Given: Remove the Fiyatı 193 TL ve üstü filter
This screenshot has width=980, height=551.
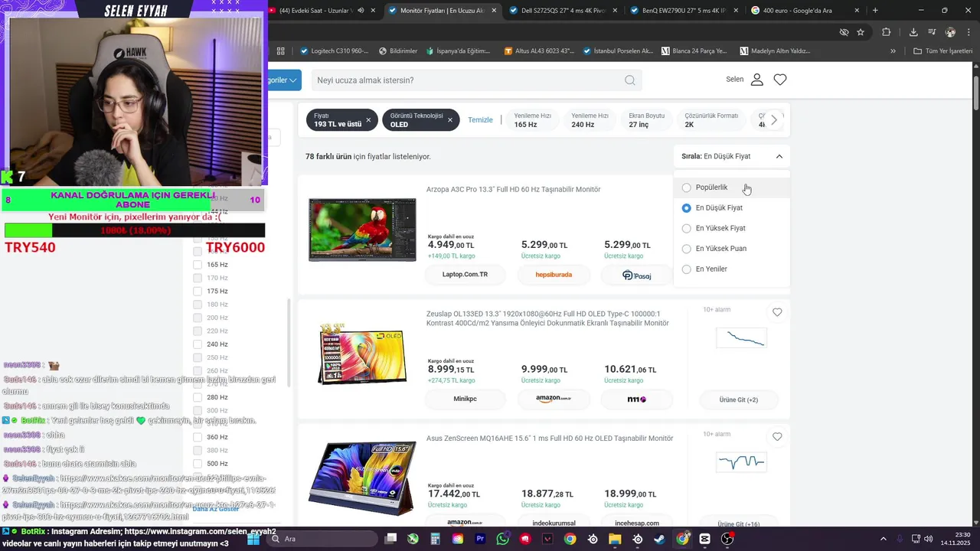Looking at the screenshot, I should tap(368, 120).
